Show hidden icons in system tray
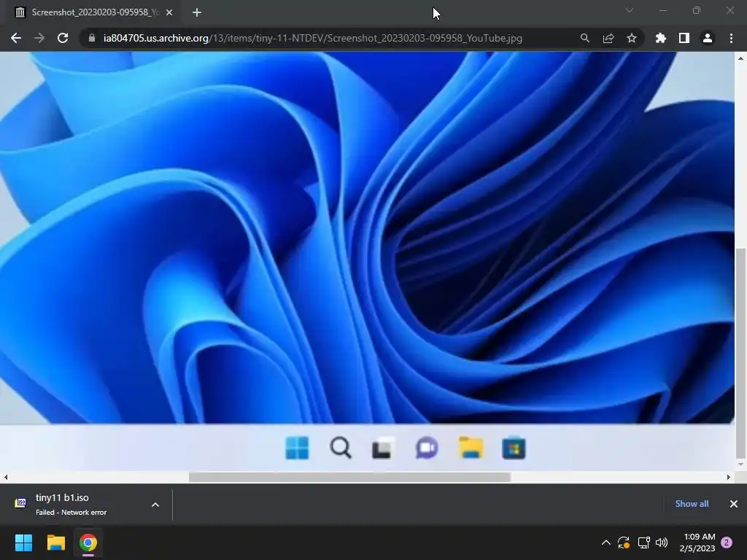This screenshot has height=560, width=747. pyautogui.click(x=606, y=542)
